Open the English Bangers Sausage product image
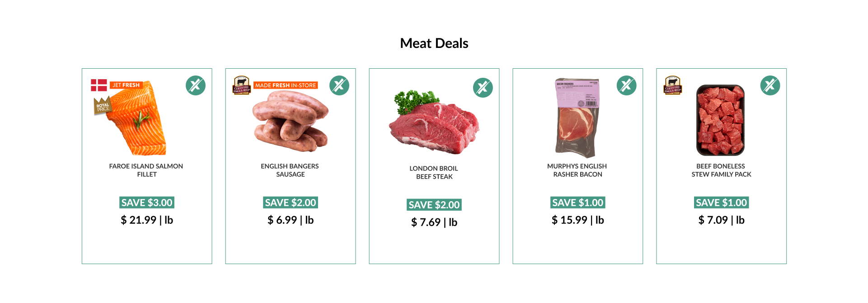The image size is (868, 303). pyautogui.click(x=291, y=121)
